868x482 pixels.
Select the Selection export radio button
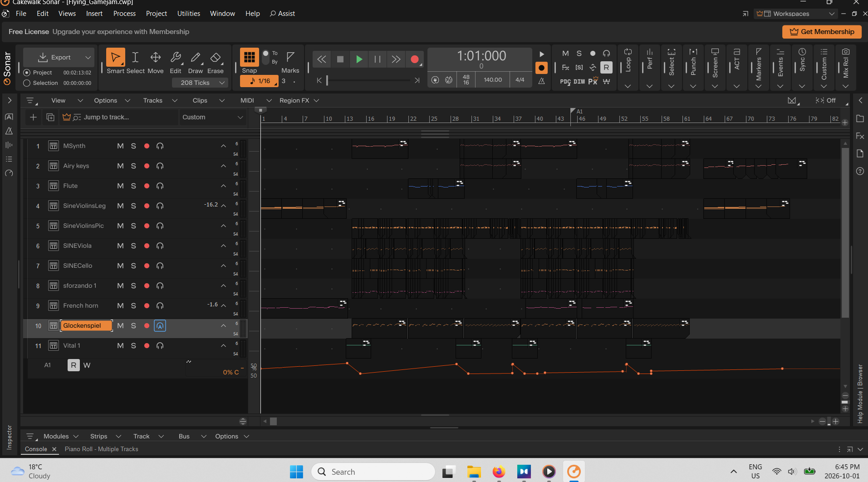click(x=27, y=83)
